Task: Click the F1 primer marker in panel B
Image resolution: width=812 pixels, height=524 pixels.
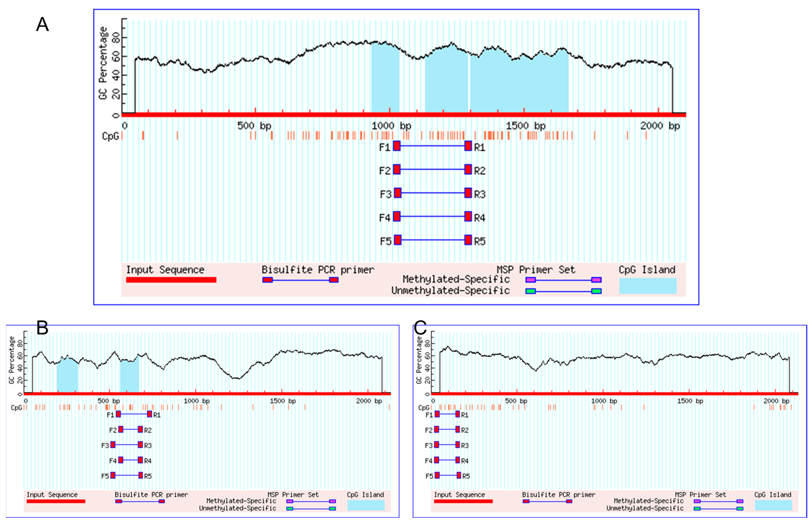Action: point(118,414)
